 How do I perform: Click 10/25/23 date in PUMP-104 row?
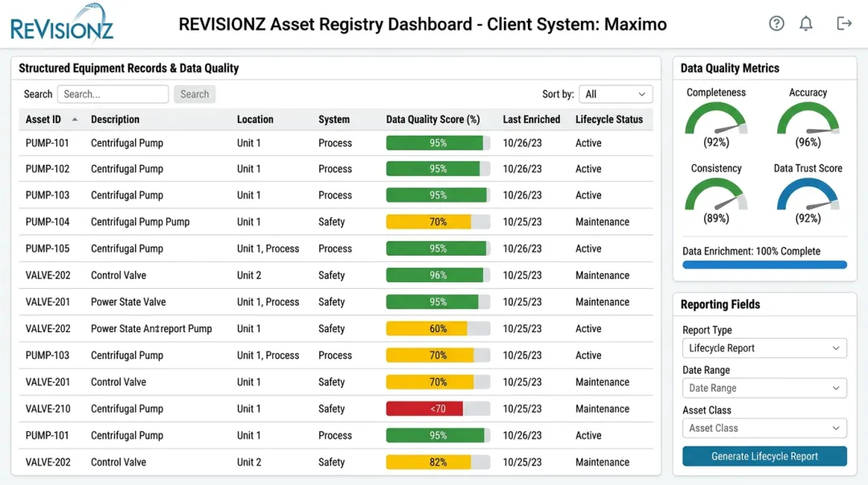coord(522,222)
